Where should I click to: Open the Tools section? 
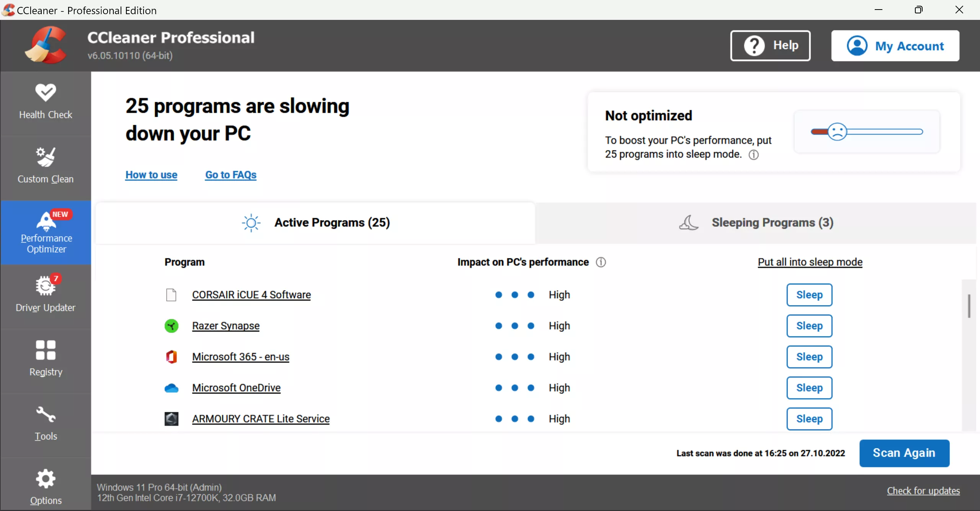(x=46, y=423)
